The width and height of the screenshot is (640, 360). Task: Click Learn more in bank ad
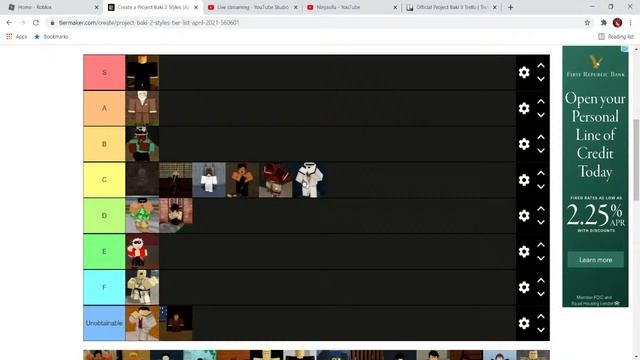tap(596, 260)
